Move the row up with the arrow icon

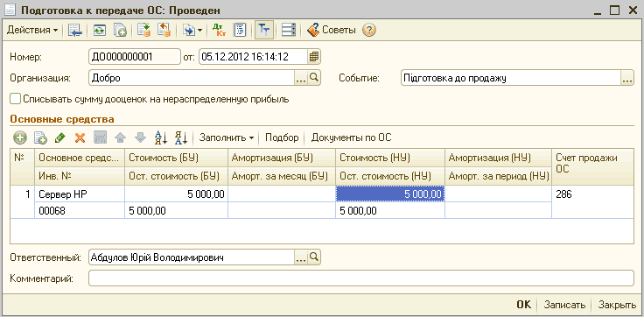(120, 137)
